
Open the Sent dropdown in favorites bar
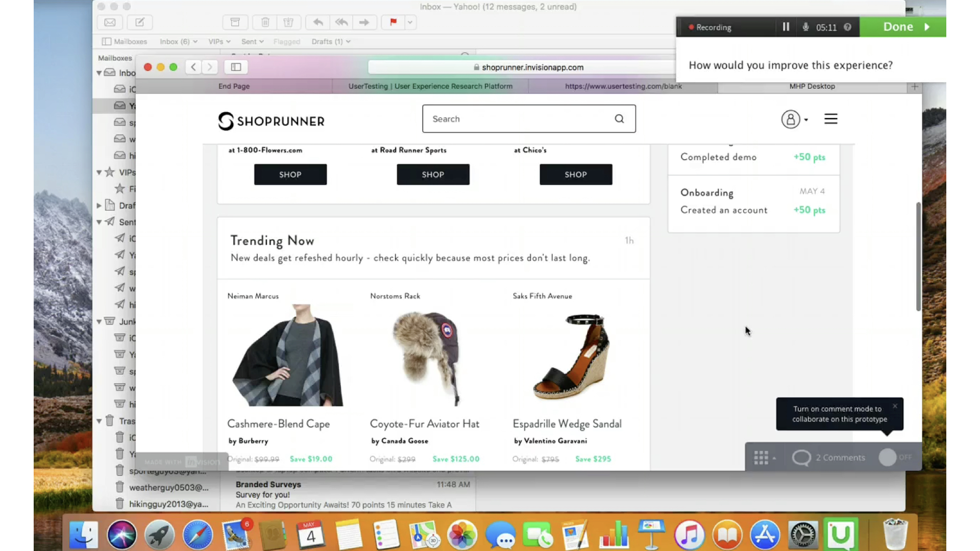click(252, 41)
